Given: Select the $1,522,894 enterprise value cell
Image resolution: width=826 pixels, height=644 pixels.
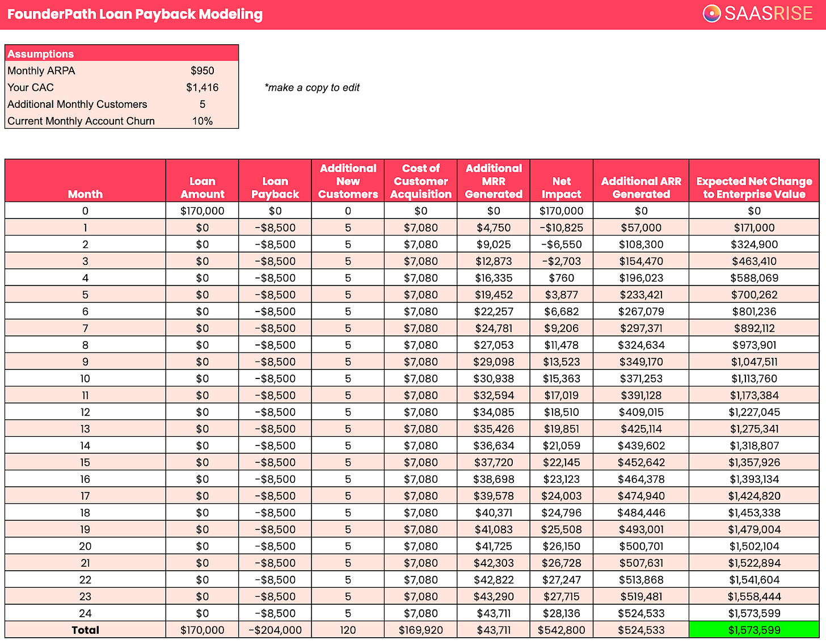Looking at the screenshot, I should [x=755, y=562].
